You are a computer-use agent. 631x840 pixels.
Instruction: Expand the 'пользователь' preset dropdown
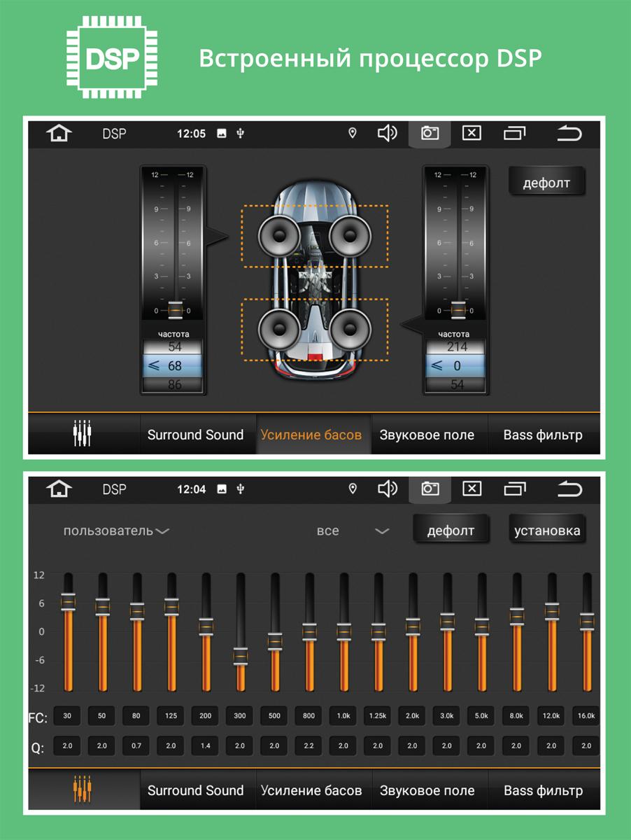click(116, 531)
